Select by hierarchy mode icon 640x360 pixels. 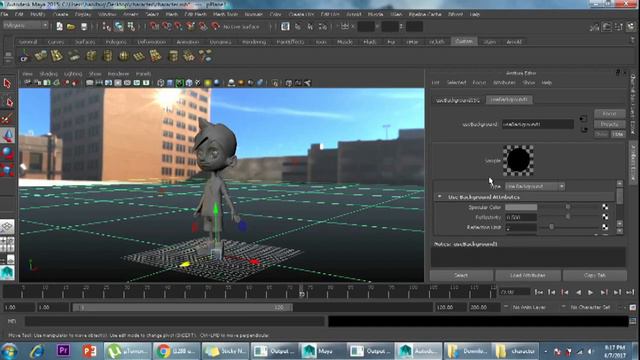[106, 27]
